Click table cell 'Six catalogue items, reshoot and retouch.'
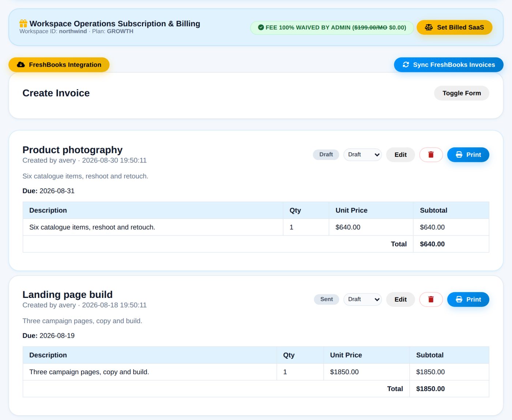 153,227
